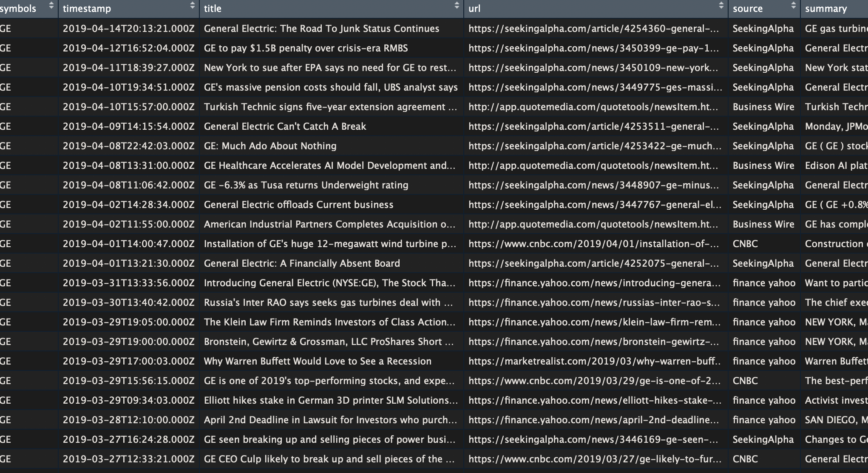Click url cnbc.com/2019/04/01/installation-of
Image resolution: width=868 pixels, height=473 pixels.
point(594,244)
